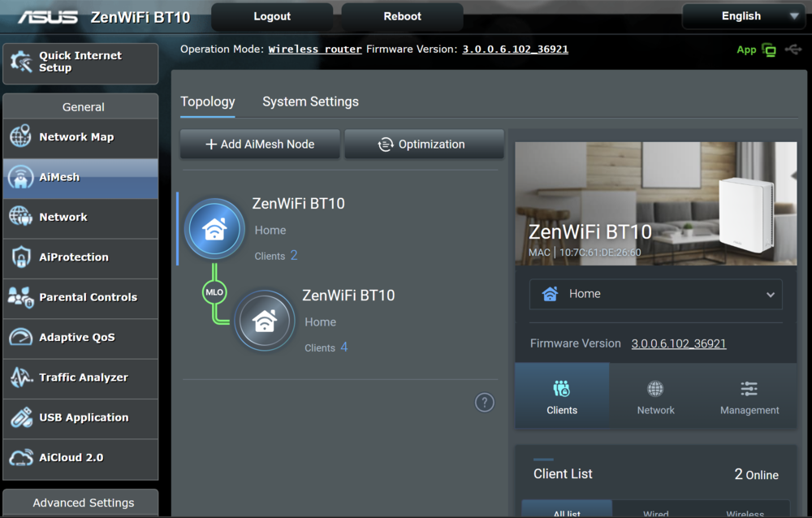Open the help question mark icon

[x=484, y=403]
